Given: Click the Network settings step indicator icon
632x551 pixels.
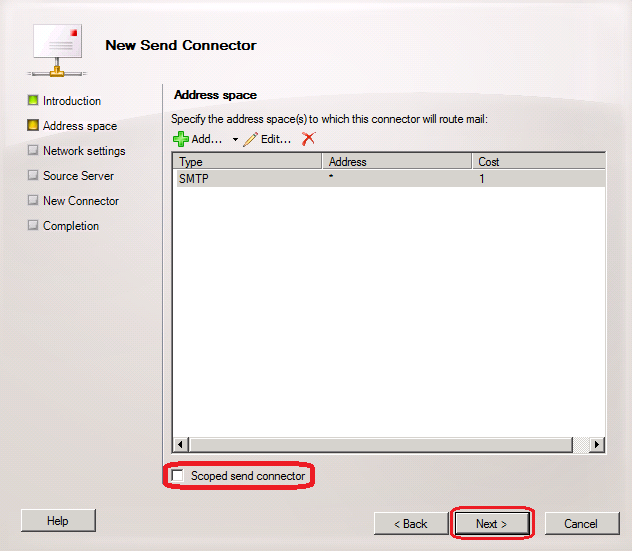Looking at the screenshot, I should (x=33, y=151).
